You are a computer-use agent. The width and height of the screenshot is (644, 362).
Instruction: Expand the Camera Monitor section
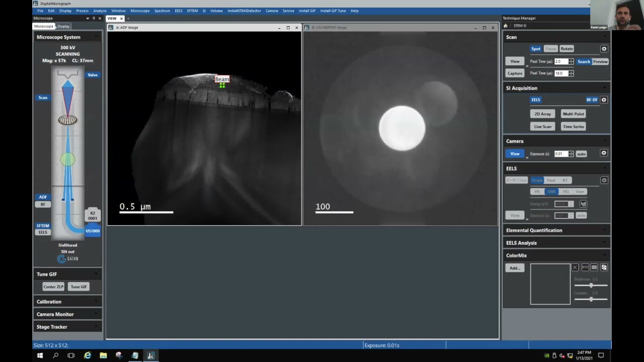67,314
